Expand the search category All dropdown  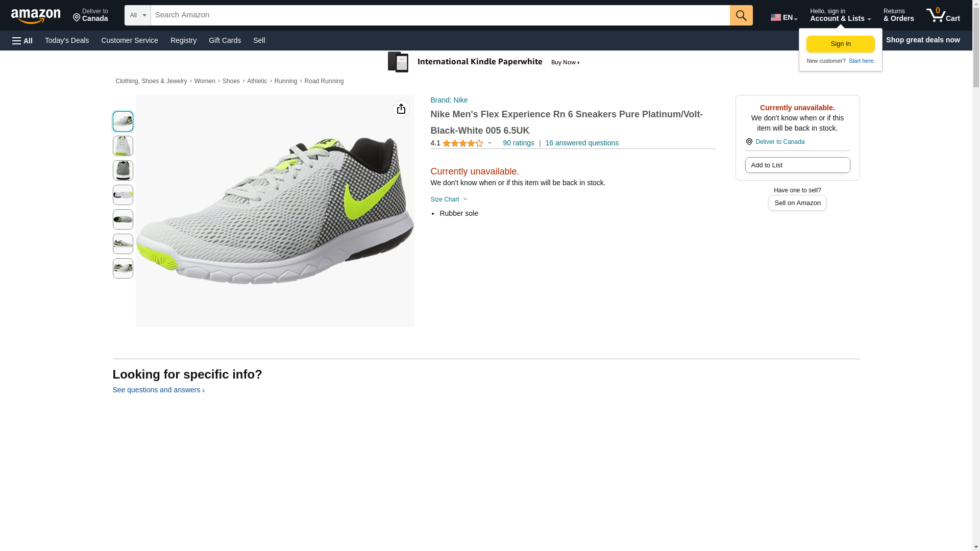click(x=137, y=15)
